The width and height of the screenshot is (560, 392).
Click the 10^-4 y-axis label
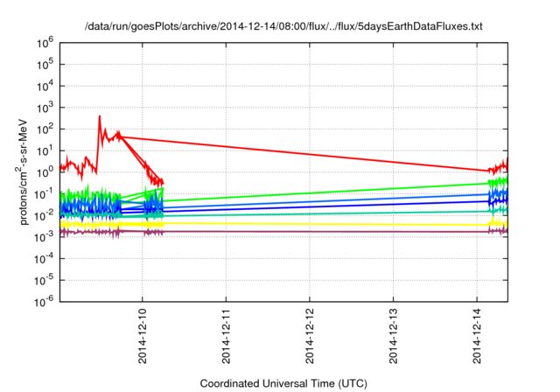(45, 258)
